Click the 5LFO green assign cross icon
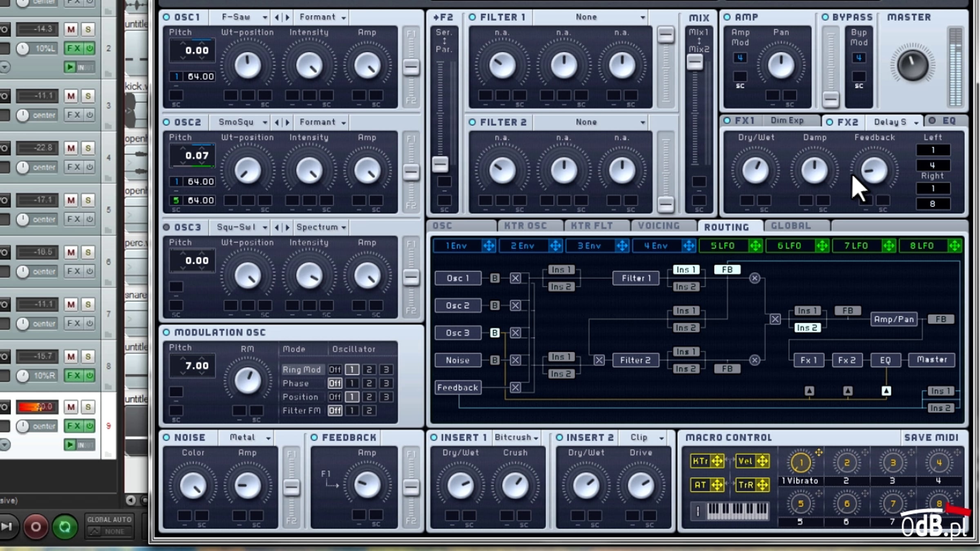The height and width of the screenshot is (551, 980). [755, 246]
